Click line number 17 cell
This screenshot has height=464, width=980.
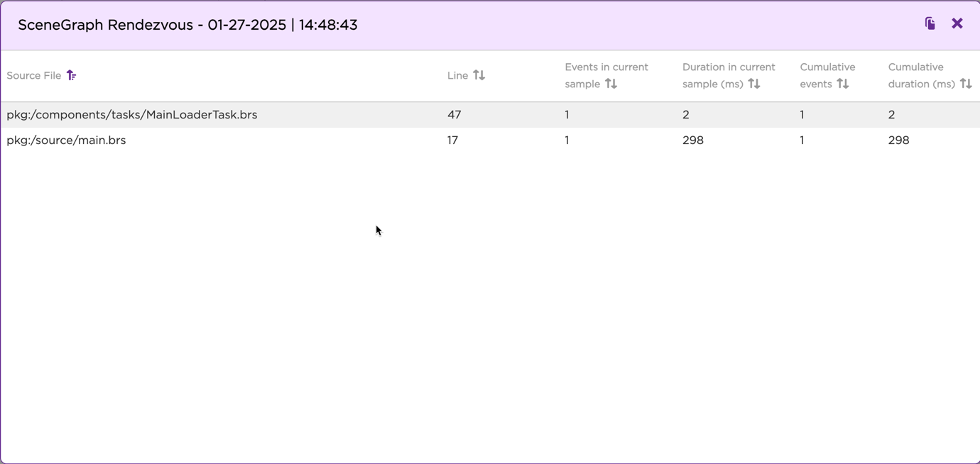(x=452, y=140)
